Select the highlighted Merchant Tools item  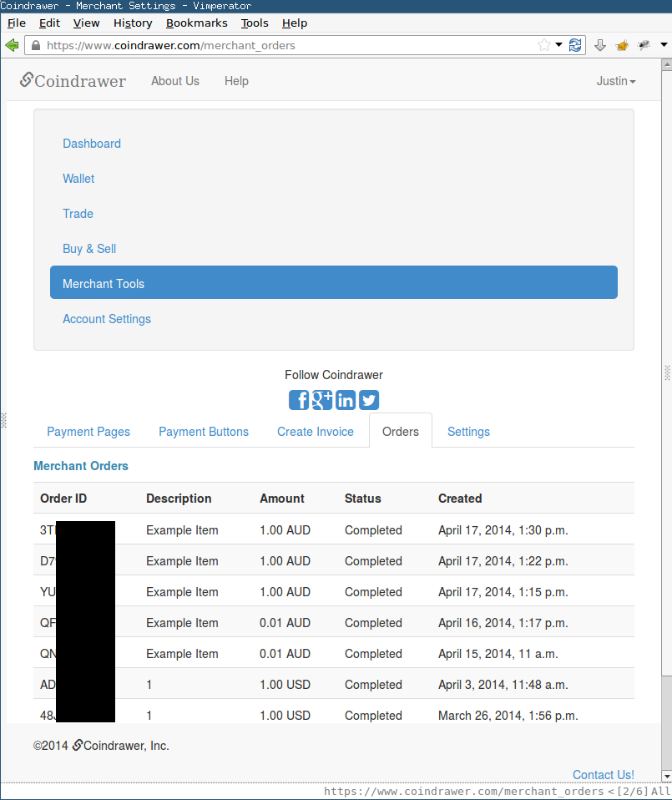click(x=333, y=282)
